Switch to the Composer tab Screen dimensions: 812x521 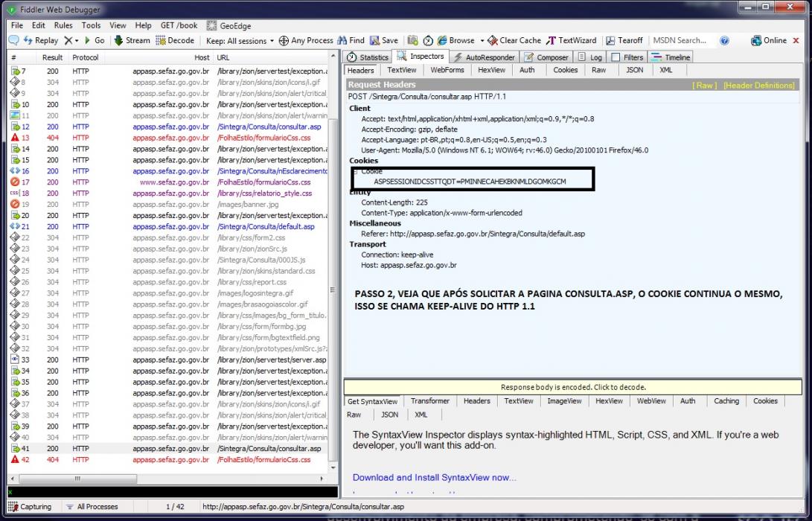click(546, 57)
